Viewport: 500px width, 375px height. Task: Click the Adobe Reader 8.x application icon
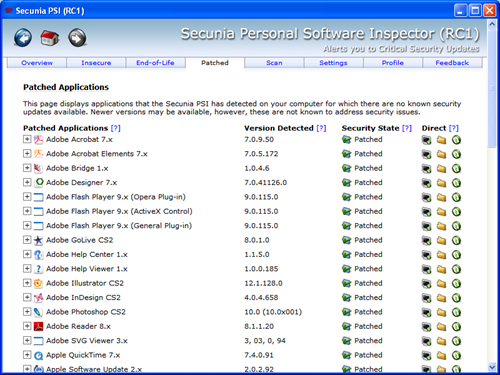tap(39, 326)
